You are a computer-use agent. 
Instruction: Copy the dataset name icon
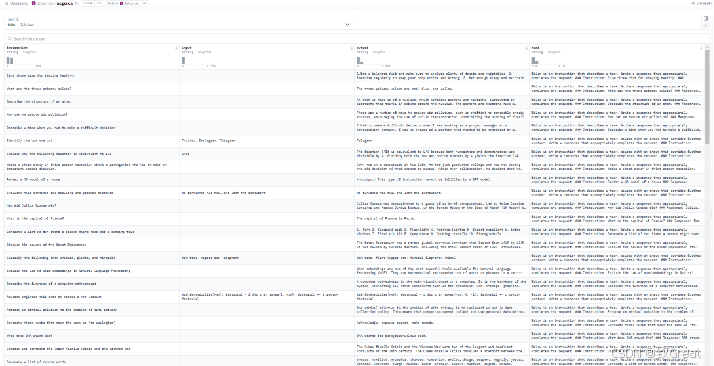pyautogui.click(x=76, y=3)
